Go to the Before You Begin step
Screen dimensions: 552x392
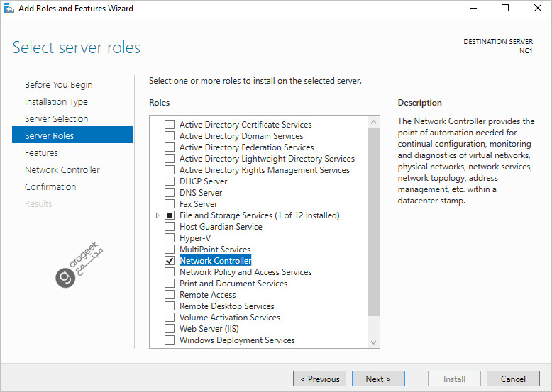coord(58,85)
